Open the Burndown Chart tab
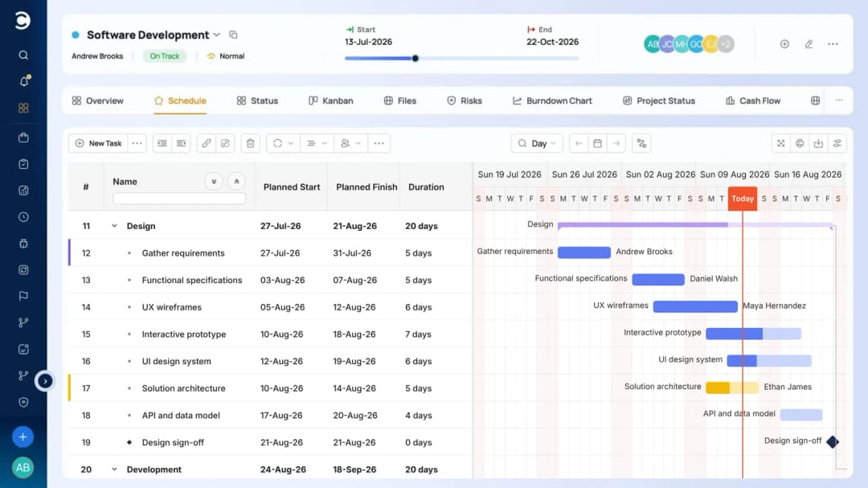Screen dimensions: 868x488 click(552, 100)
